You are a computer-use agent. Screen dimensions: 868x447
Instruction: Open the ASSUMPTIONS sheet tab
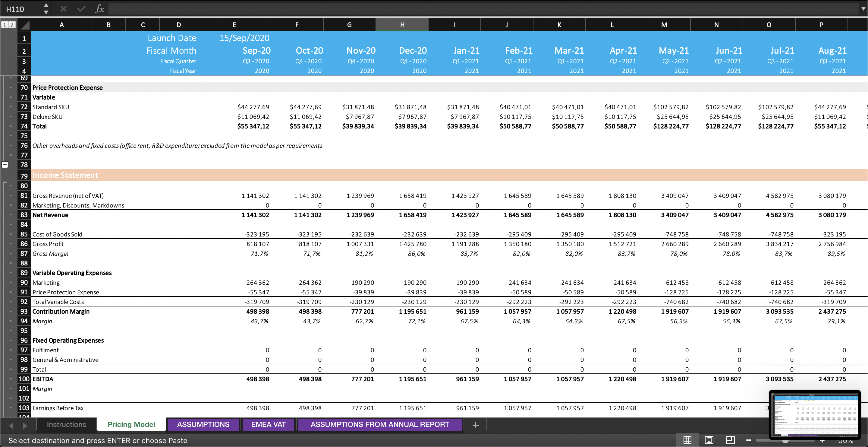pos(203,424)
